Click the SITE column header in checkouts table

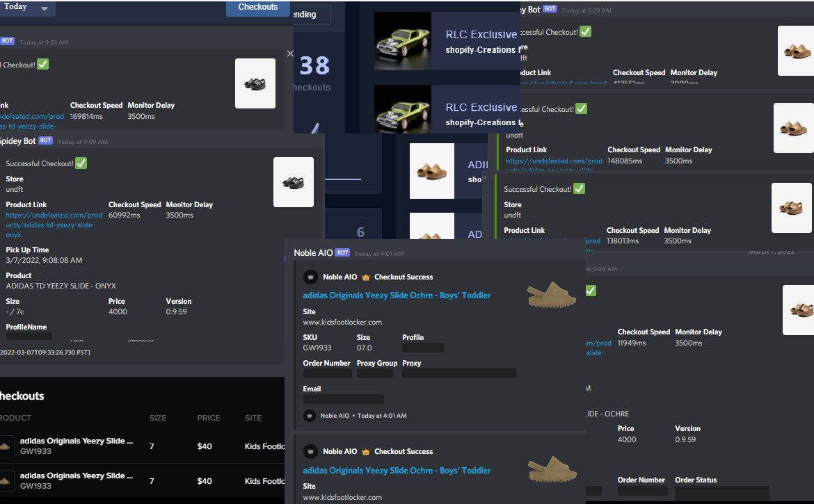pyautogui.click(x=253, y=417)
